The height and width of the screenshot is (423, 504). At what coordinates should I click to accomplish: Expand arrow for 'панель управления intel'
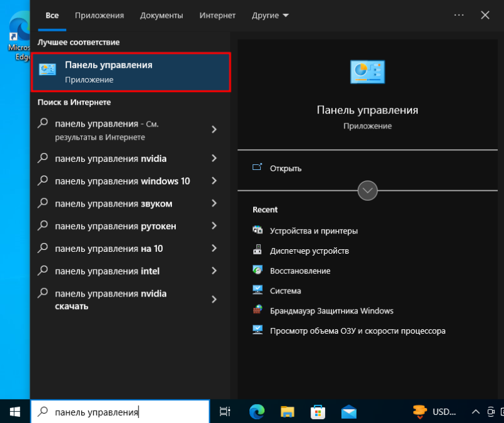pyautogui.click(x=214, y=271)
